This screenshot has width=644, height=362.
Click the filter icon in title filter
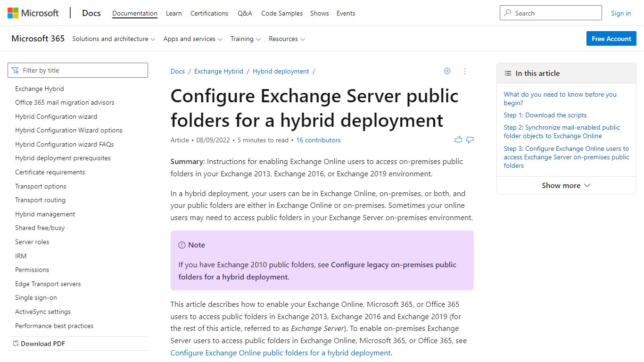tap(16, 70)
